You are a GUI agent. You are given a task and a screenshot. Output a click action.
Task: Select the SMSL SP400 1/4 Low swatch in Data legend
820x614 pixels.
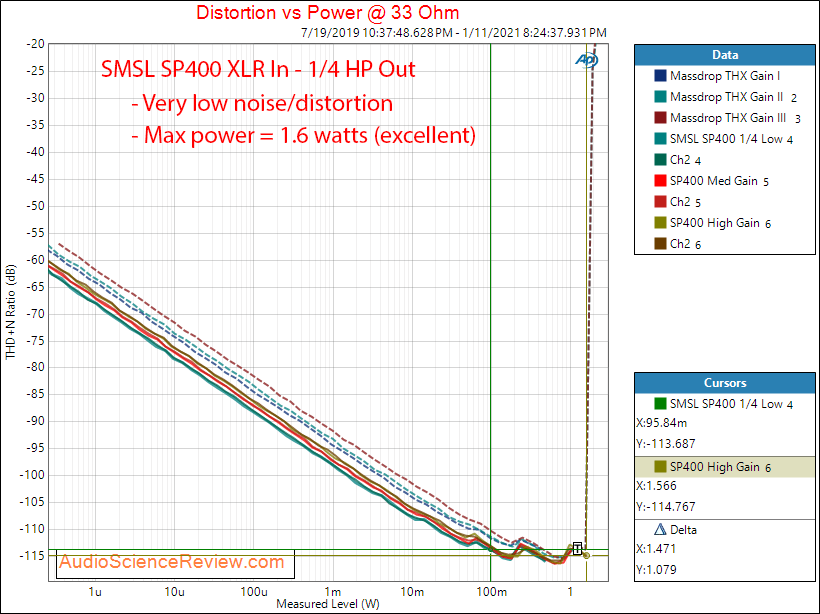[660, 139]
